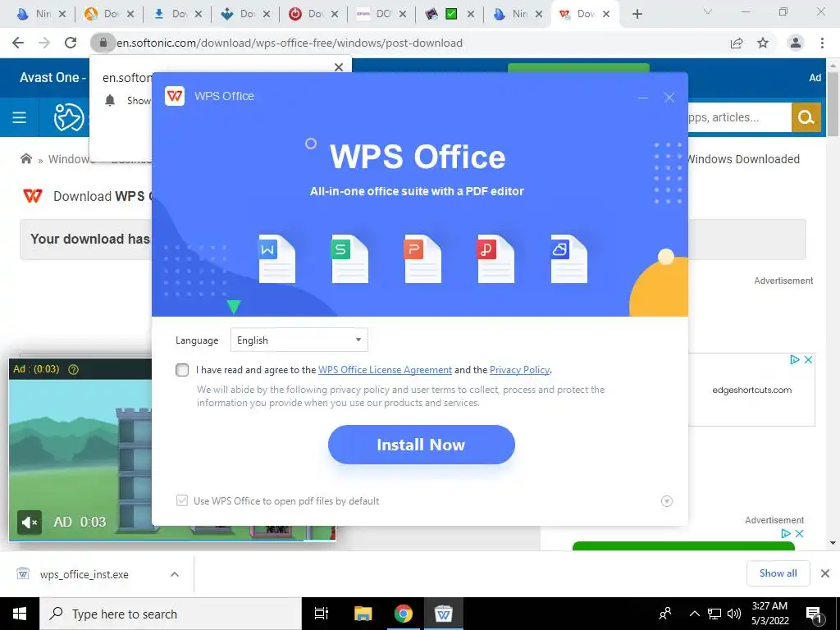This screenshot has height=630, width=840.
Task: Unmute the video ad
Action: (30, 522)
